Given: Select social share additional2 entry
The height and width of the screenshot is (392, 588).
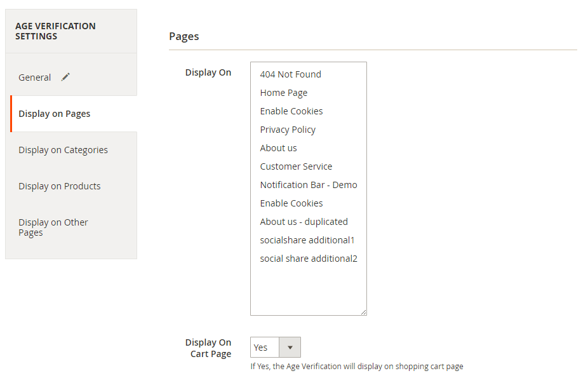Looking at the screenshot, I should click(308, 259).
